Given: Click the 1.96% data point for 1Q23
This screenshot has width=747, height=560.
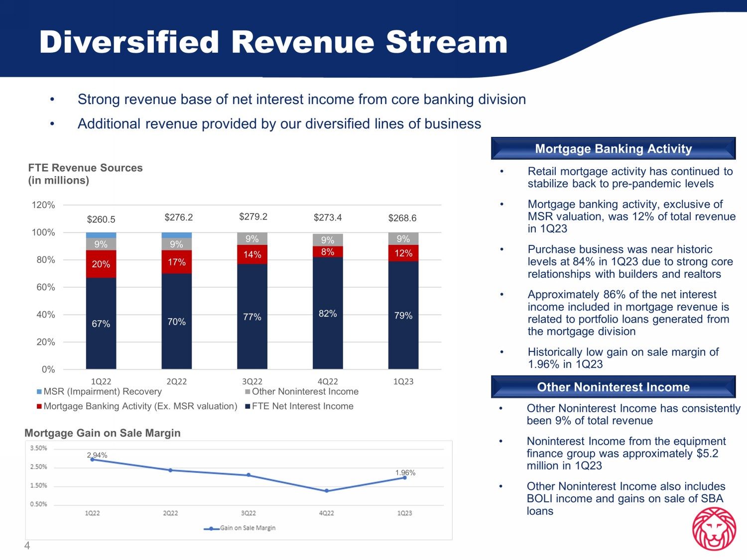Looking at the screenshot, I should pos(404,477).
